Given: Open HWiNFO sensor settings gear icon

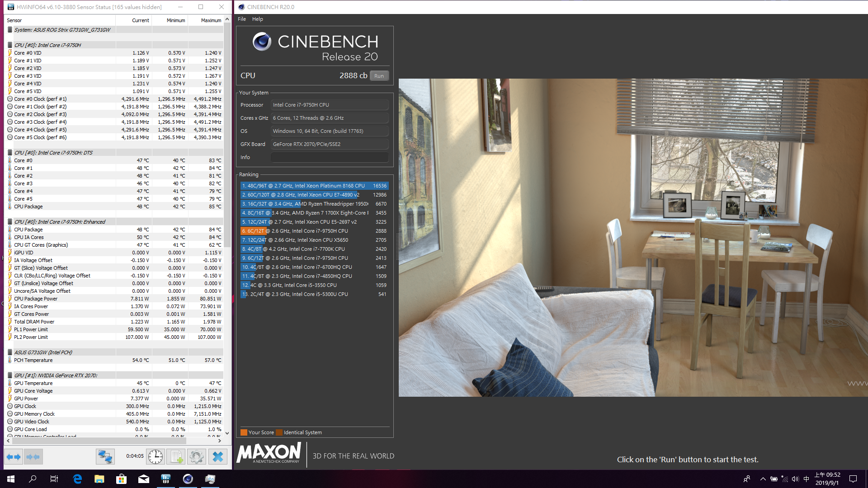Looking at the screenshot, I should (x=197, y=457).
